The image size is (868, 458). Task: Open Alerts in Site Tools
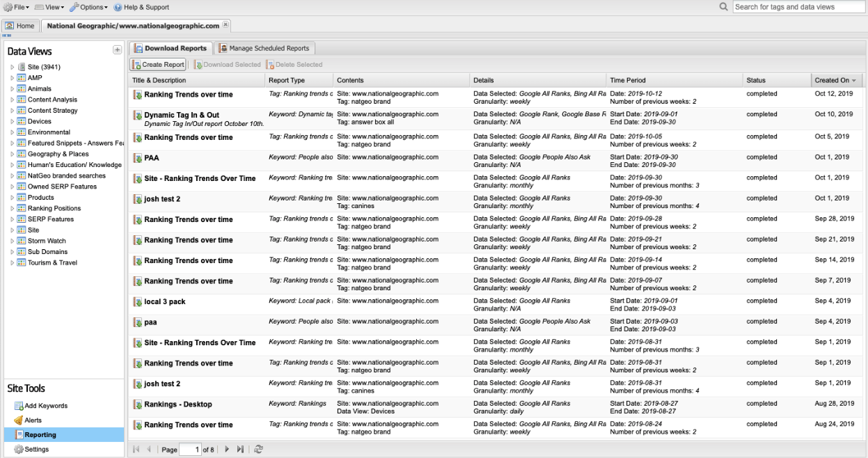(33, 420)
